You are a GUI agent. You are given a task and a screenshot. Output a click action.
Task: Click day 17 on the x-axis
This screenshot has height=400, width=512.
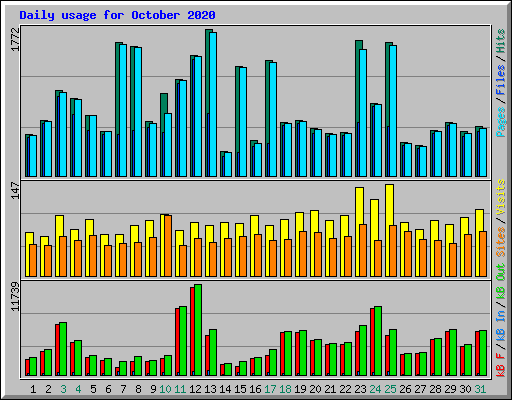click(270, 389)
